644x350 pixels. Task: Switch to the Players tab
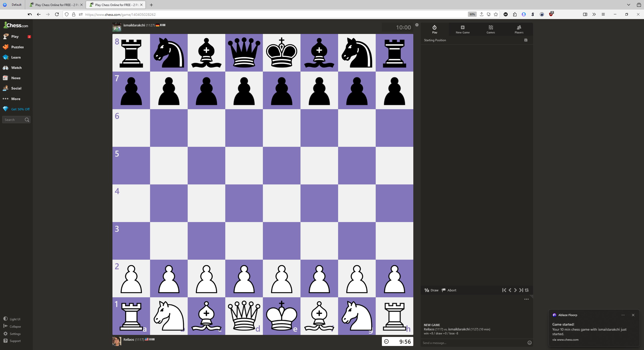pyautogui.click(x=519, y=29)
